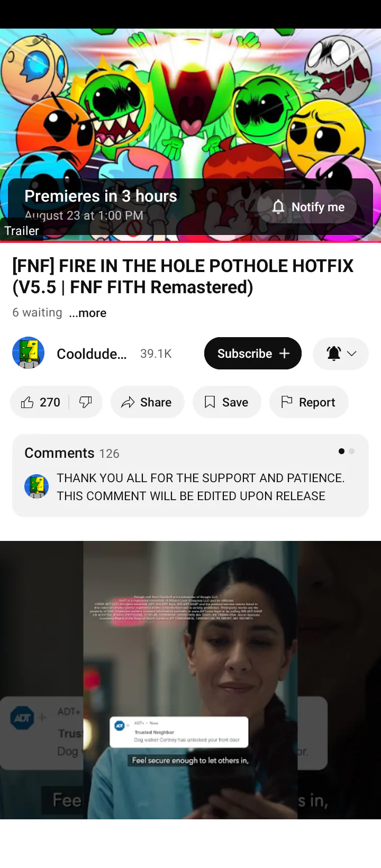Viewport: 381px width, 868px height.
Task: Tap the thumbs-up like icon
Action: [27, 403]
